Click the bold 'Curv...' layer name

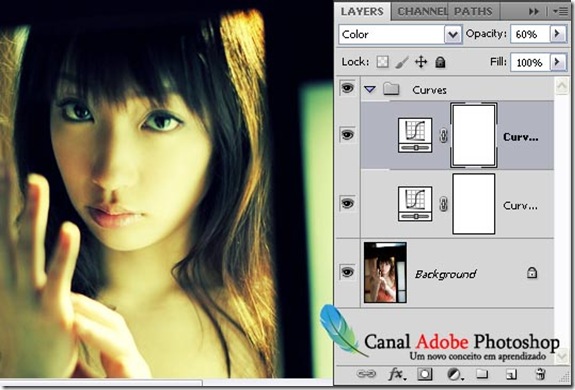521,137
